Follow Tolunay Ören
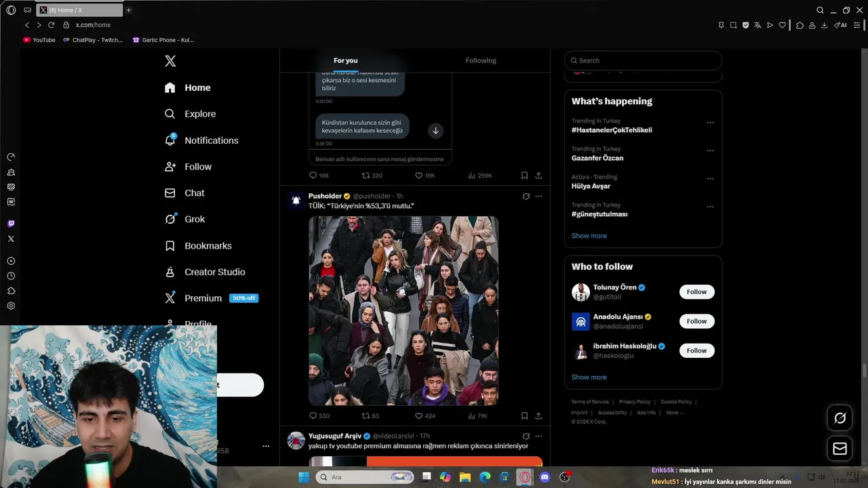Viewport: 868px width, 488px height. tap(696, 292)
